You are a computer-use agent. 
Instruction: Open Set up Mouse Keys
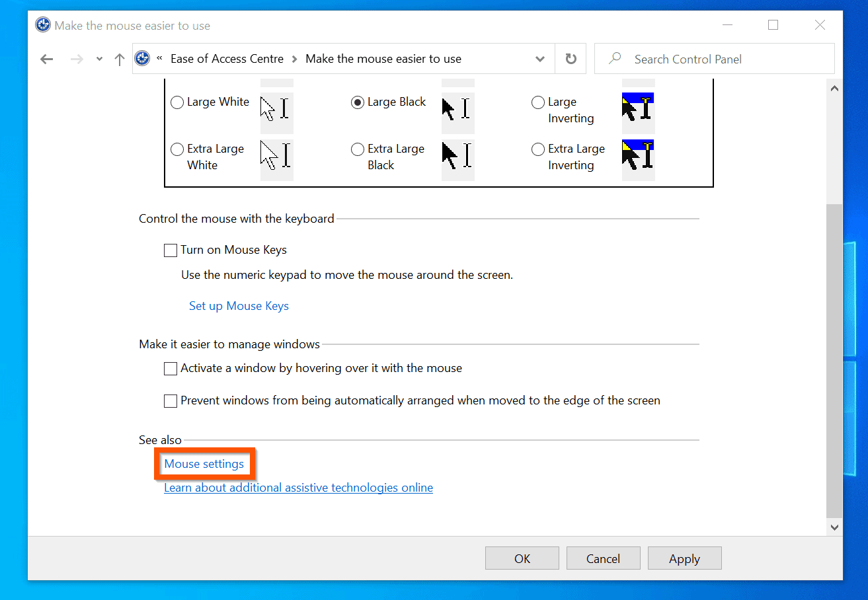[238, 305]
